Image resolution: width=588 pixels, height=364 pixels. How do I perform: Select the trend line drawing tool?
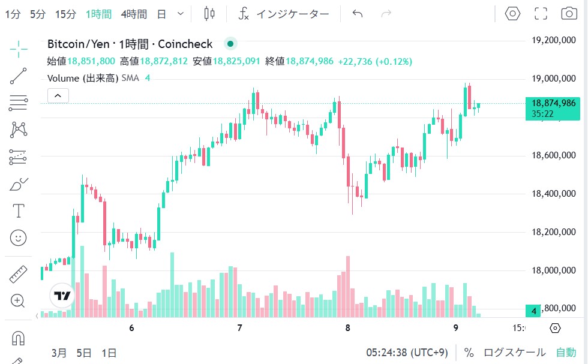19,76
